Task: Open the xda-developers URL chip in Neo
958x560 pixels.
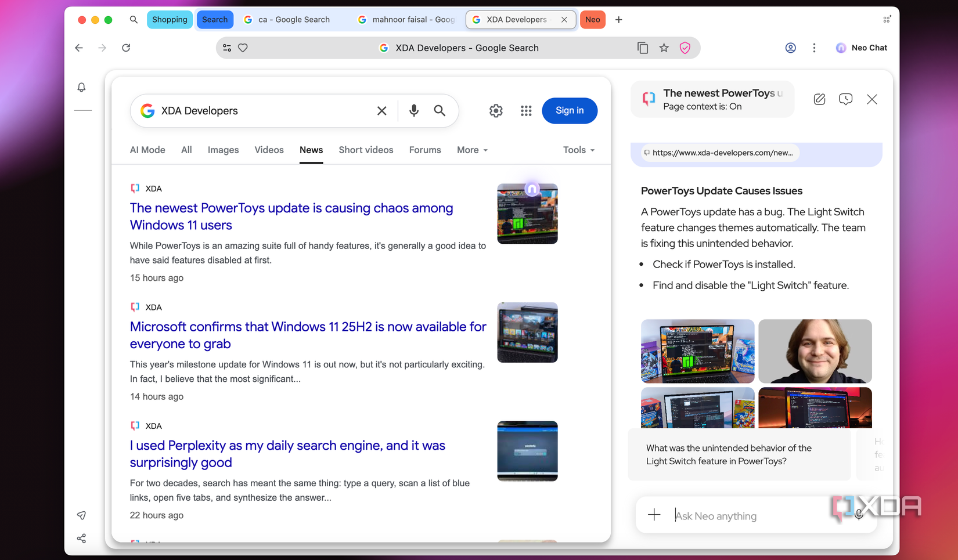Action: click(719, 153)
